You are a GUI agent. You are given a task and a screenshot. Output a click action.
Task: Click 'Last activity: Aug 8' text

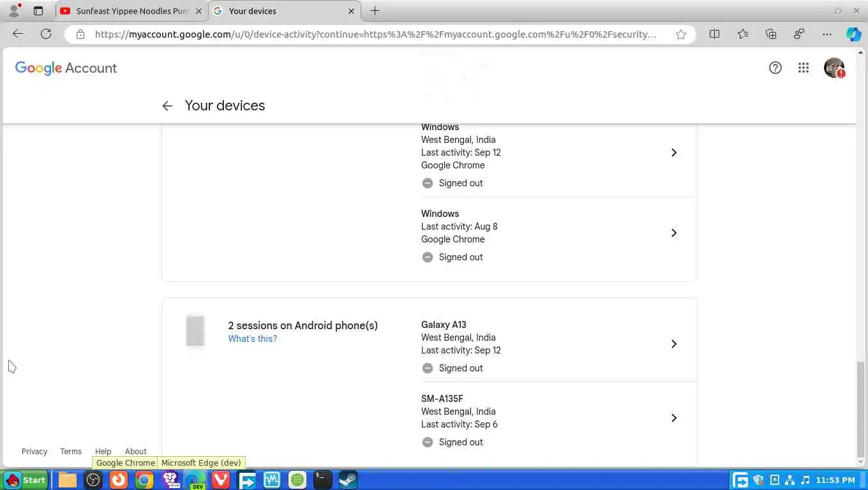pyautogui.click(x=459, y=226)
